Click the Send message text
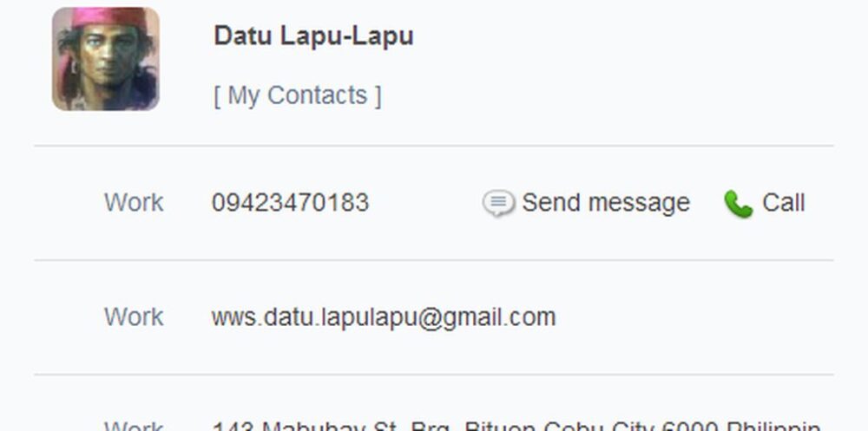The width and height of the screenshot is (868, 431). 606,203
